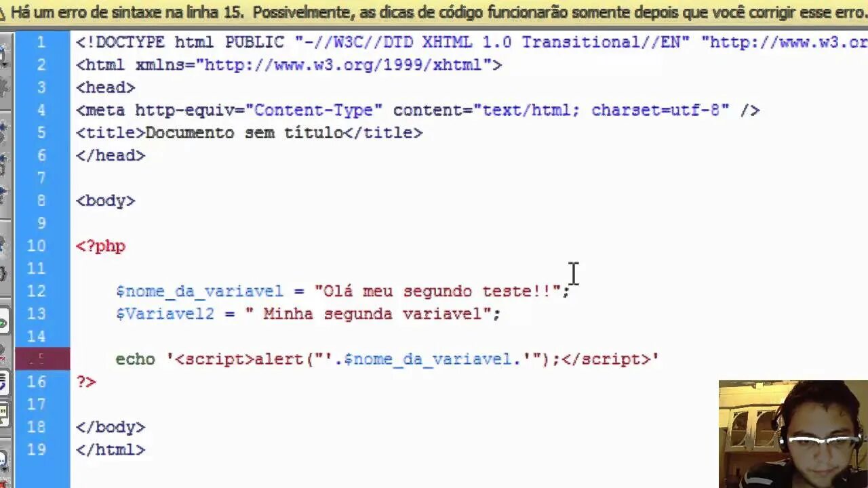Viewport: 868px width, 488px height.
Task: Click line number 7 in the gutter
Action: [x=42, y=178]
